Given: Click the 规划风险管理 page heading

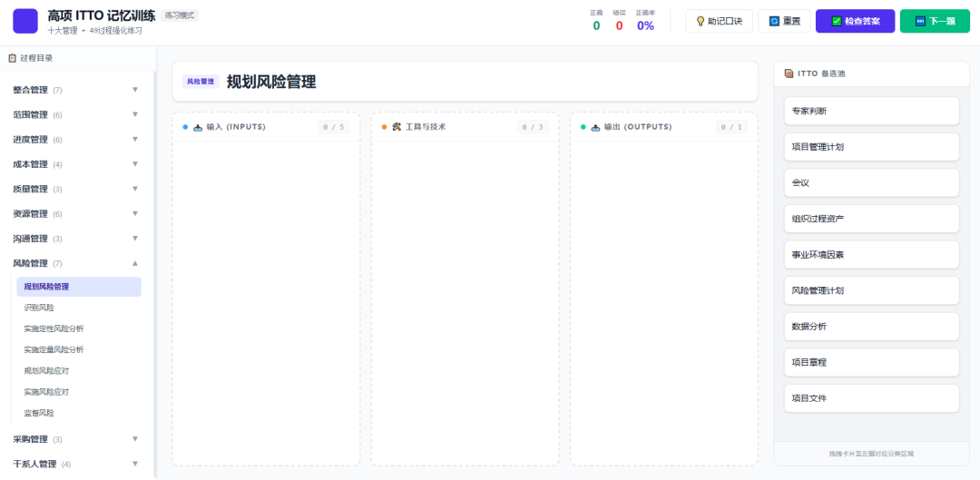Looking at the screenshot, I should click(271, 82).
